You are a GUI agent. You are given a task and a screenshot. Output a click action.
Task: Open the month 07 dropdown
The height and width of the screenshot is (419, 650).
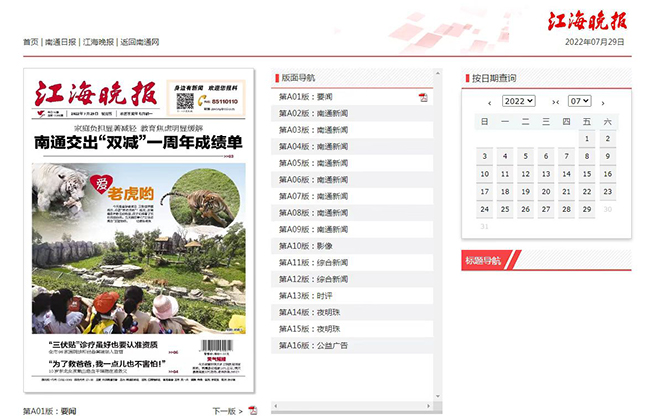(x=579, y=101)
